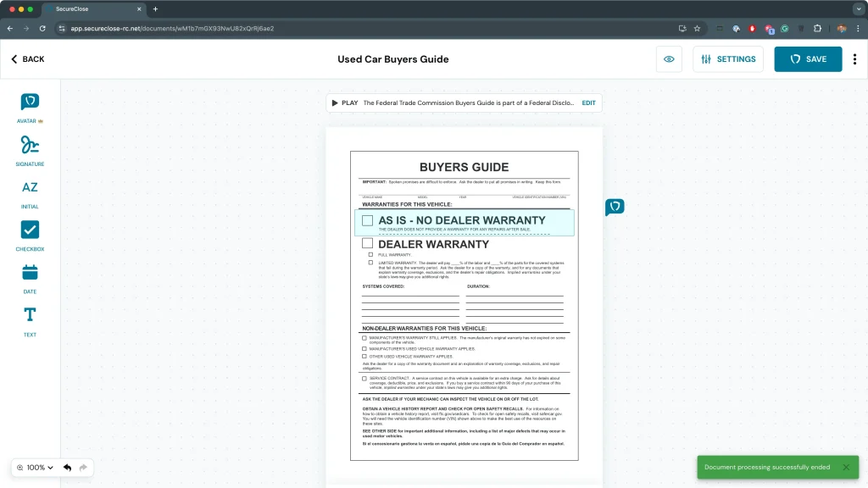868x488 pixels.
Task: Click the avatar marker beside the document
Action: point(615,207)
